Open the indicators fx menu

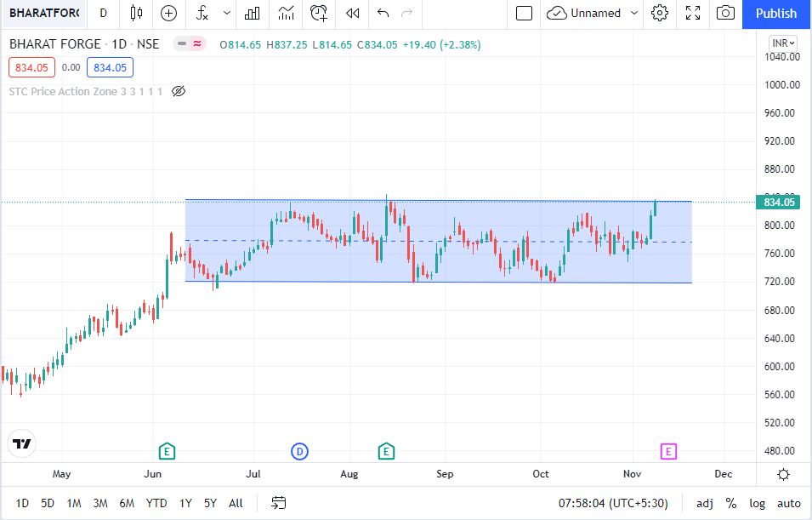coord(202,13)
